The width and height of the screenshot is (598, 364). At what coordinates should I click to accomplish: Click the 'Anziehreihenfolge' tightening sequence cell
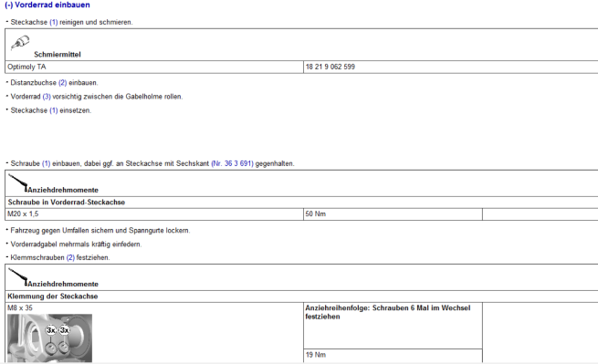(x=393, y=326)
